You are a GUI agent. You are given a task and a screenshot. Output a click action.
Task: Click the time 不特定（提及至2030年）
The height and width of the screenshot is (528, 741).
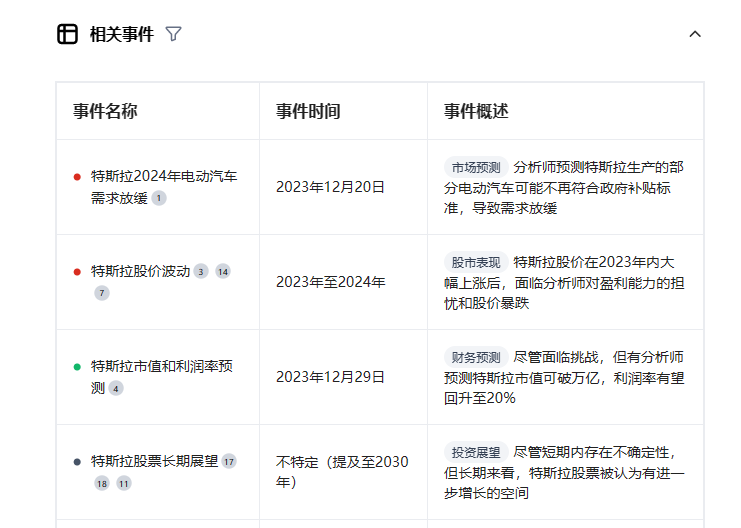pyautogui.click(x=342, y=472)
